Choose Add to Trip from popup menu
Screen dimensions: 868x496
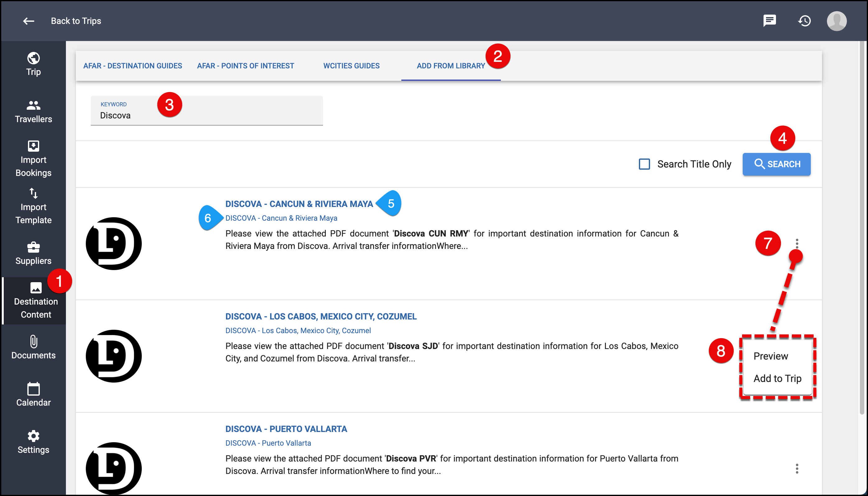point(777,379)
